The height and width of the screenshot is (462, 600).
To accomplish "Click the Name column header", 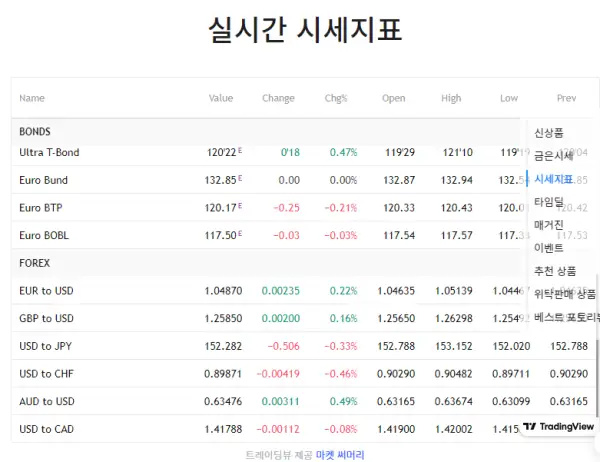I will (x=32, y=98).
